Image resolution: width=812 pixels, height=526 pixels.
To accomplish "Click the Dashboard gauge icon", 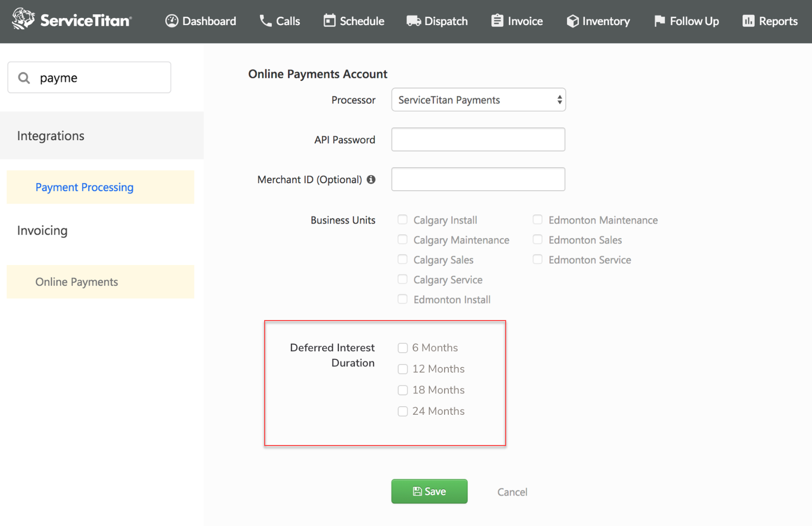I will [x=171, y=21].
